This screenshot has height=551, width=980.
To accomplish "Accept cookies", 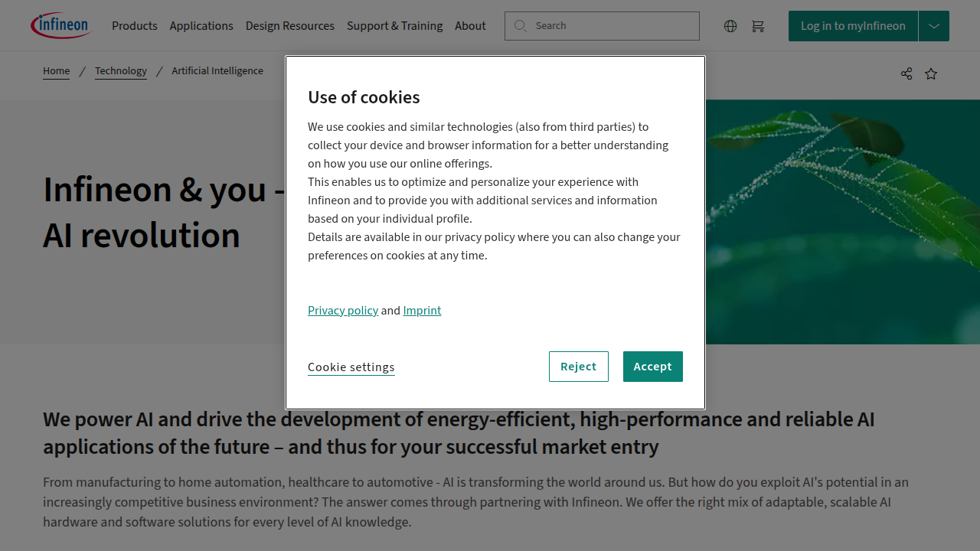I will [x=653, y=367].
